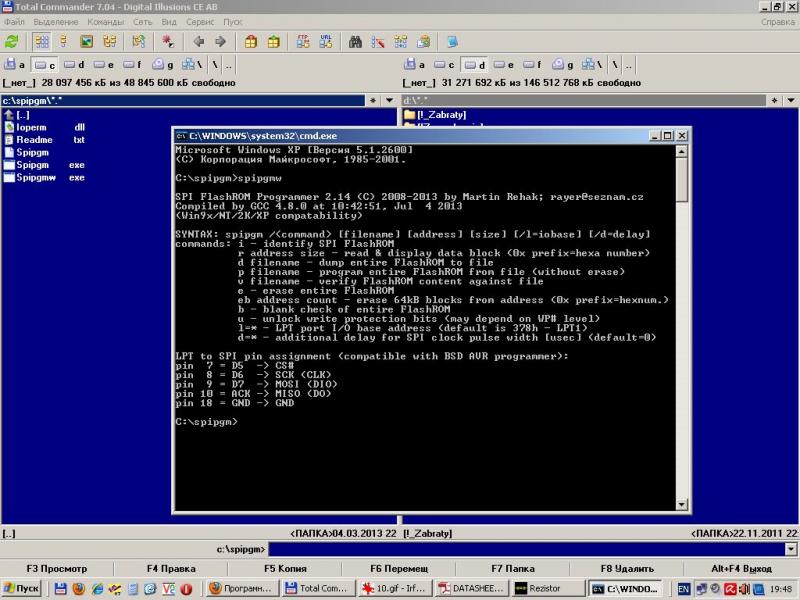This screenshot has width=800, height=600.
Task: Go forward with the right arrow icon
Action: tap(220, 41)
